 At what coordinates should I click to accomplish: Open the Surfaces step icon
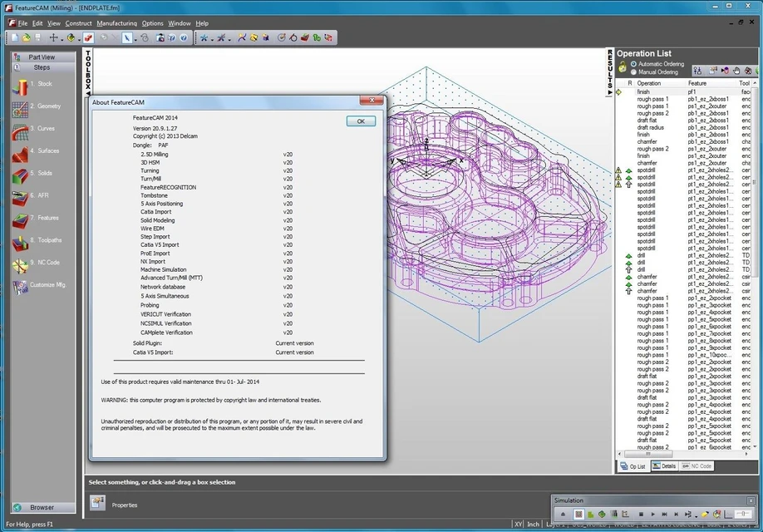20,155
